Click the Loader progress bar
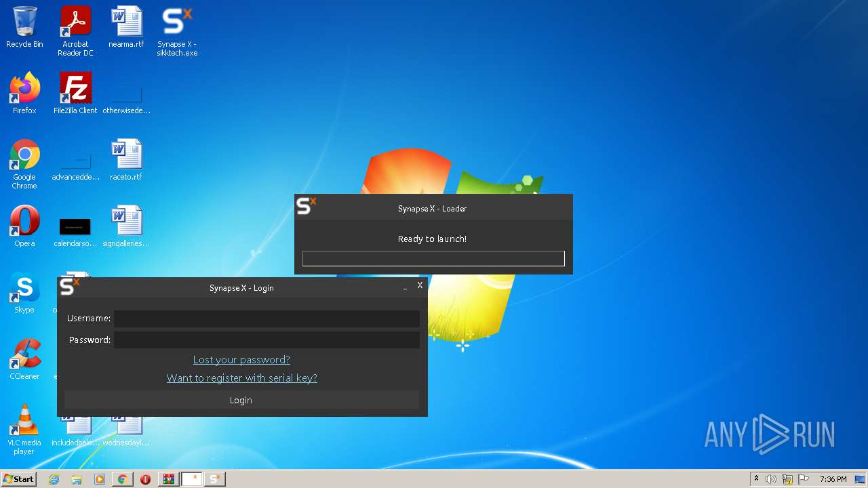 click(433, 258)
